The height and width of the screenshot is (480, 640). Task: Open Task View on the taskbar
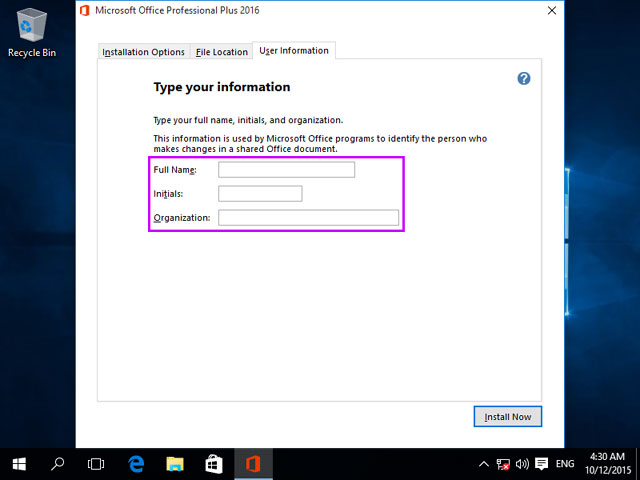click(x=96, y=464)
